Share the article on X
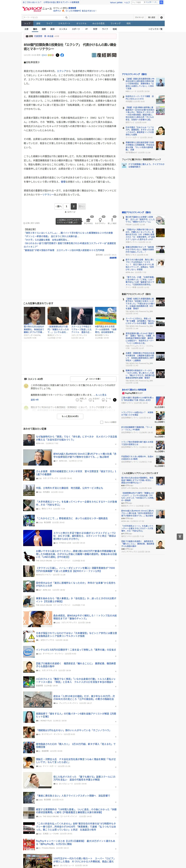186x868 pixels. pos(57,55)
